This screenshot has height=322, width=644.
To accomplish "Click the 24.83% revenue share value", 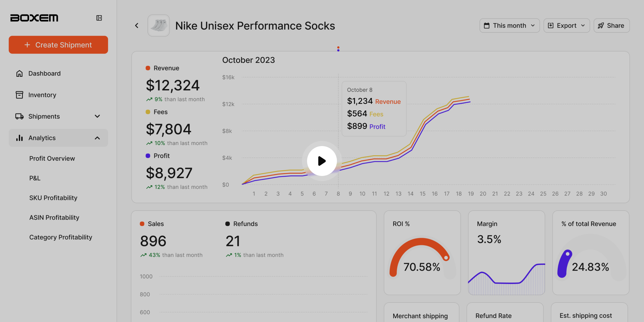I will pos(590,267).
